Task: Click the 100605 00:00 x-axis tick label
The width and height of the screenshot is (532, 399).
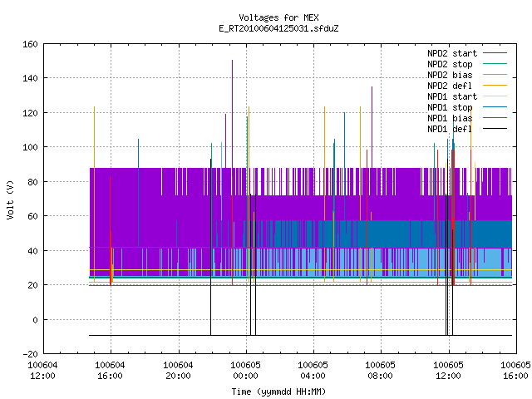Action: (x=246, y=371)
